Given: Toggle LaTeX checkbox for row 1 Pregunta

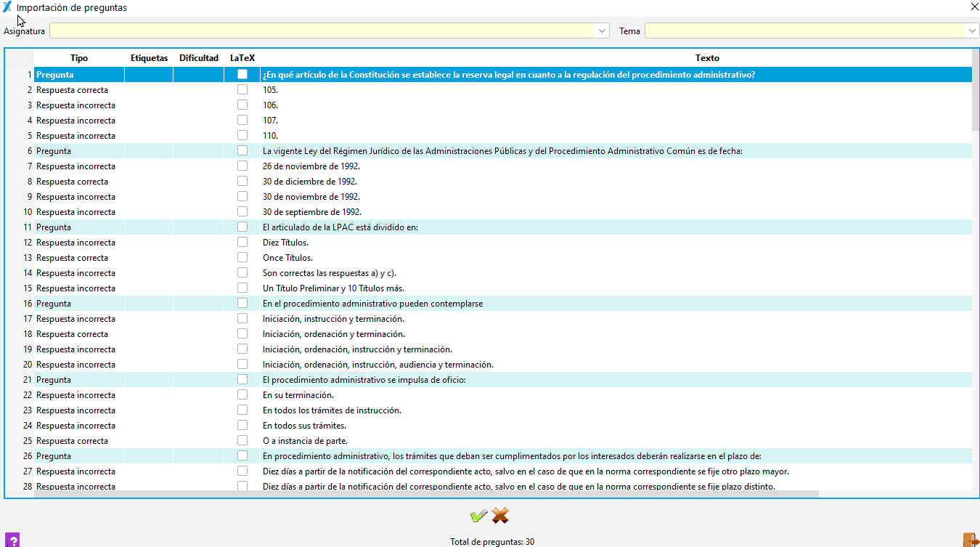Looking at the screenshot, I should (x=242, y=74).
